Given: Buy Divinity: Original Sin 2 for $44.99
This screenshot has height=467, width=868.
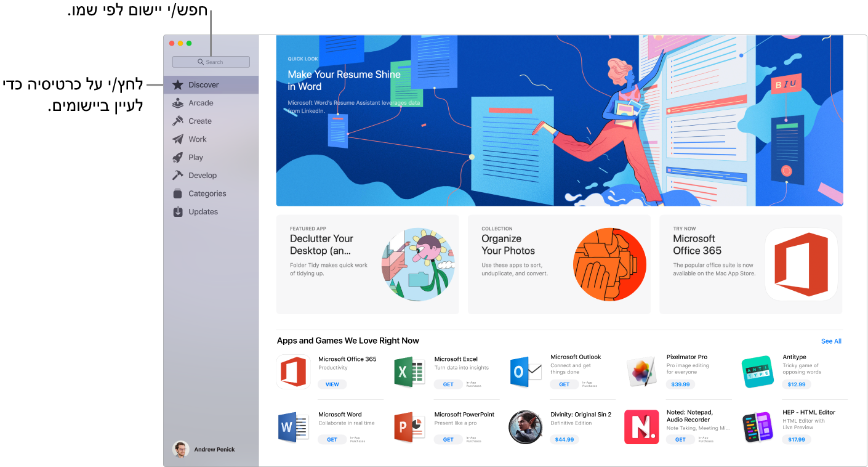Looking at the screenshot, I should [565, 440].
